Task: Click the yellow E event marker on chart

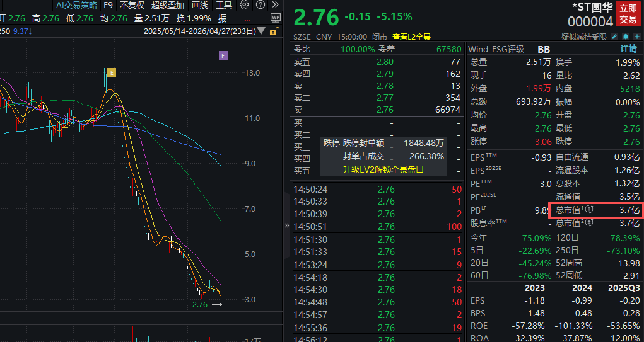Action: pyautogui.click(x=112, y=73)
